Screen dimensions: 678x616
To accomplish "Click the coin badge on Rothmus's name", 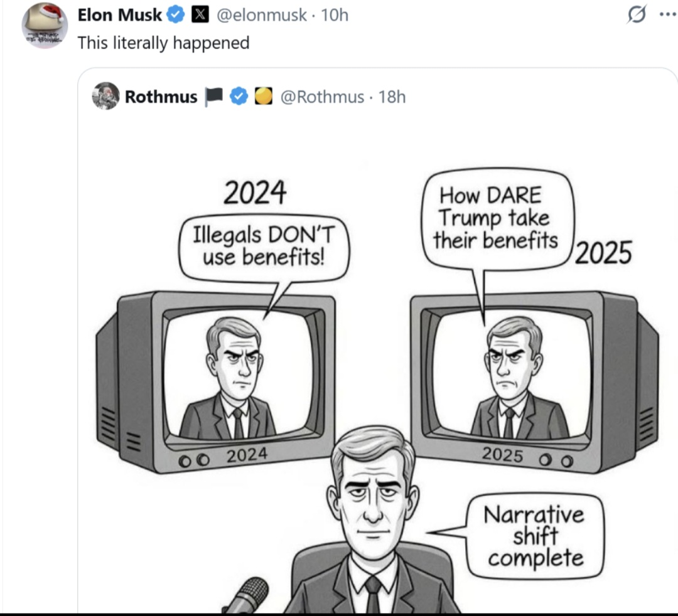I will pyautogui.click(x=263, y=97).
